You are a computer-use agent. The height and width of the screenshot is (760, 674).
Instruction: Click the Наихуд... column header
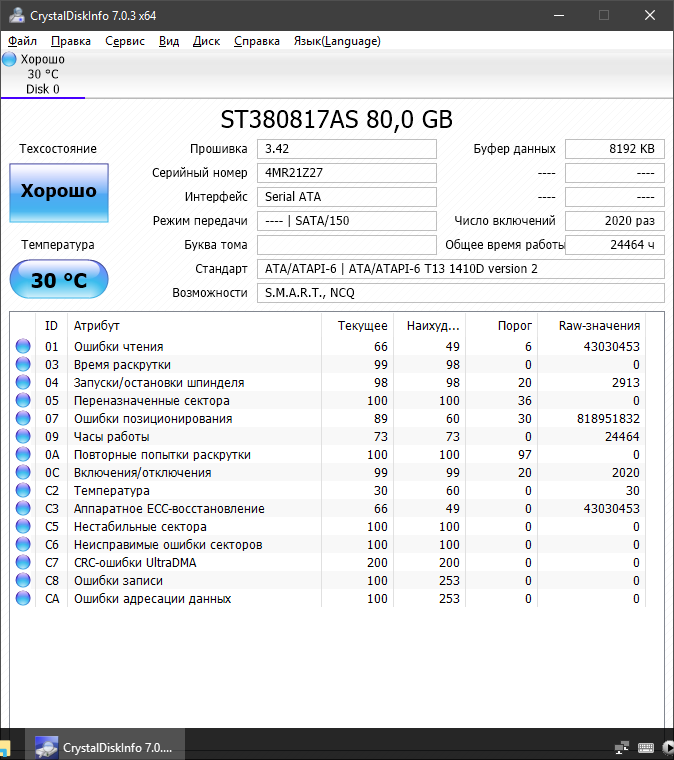pos(429,326)
